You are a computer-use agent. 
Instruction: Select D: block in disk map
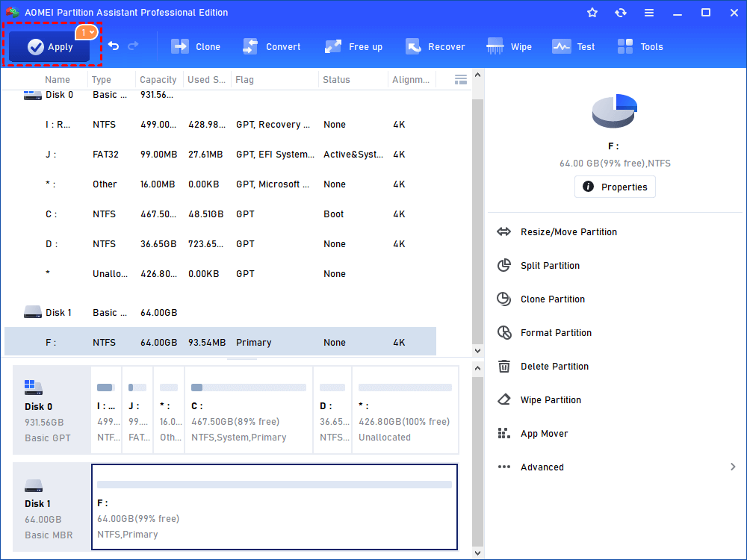pos(332,410)
